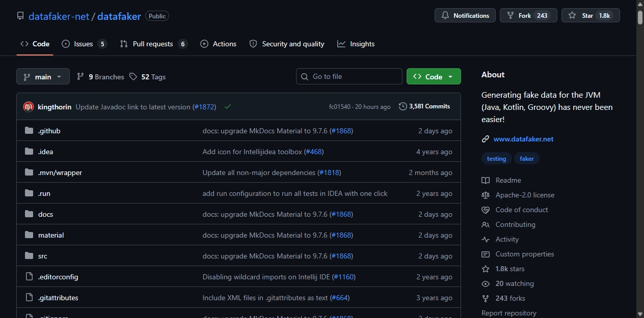The image size is (644, 318).
Task: Select the testing topic tag
Action: tap(496, 159)
